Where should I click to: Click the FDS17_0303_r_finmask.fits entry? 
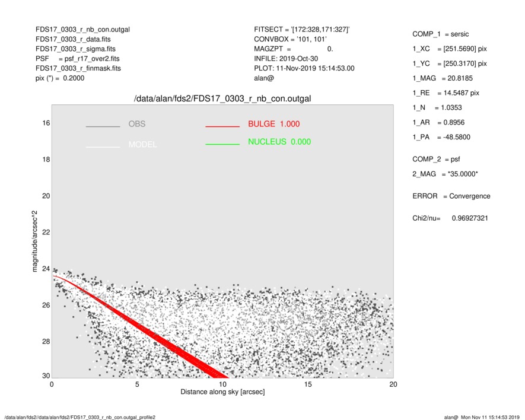click(x=78, y=68)
